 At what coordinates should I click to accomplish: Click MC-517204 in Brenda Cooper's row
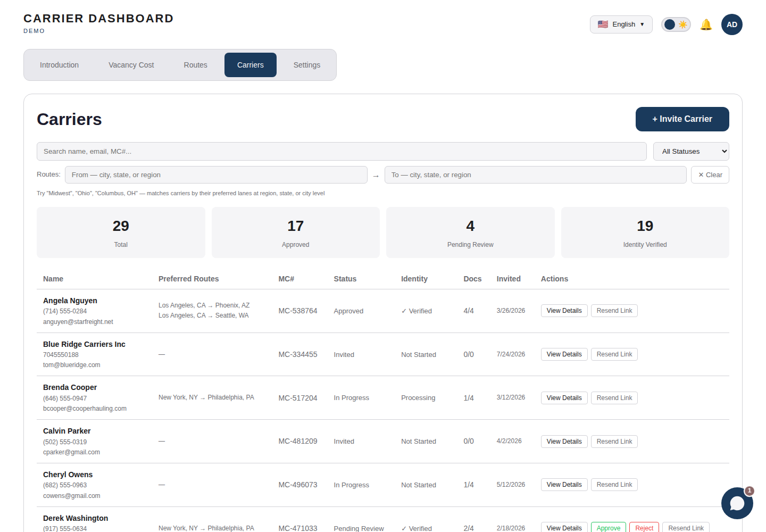tap(298, 398)
